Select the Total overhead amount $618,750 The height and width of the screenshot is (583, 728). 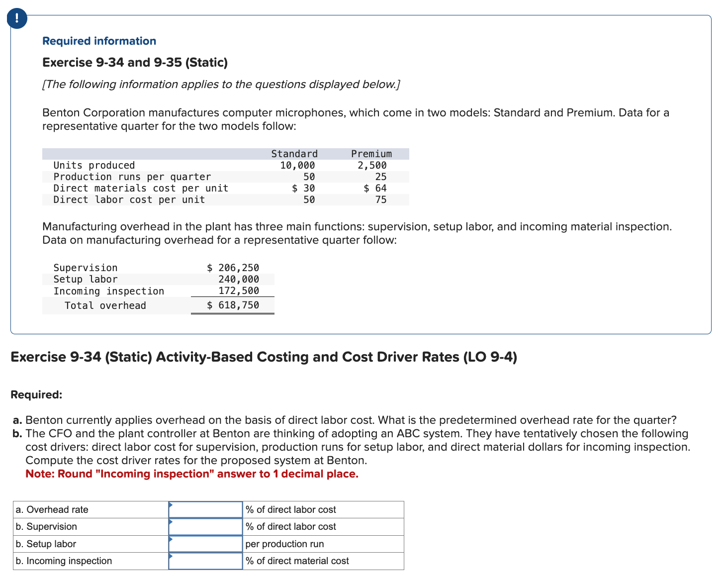pyautogui.click(x=233, y=305)
